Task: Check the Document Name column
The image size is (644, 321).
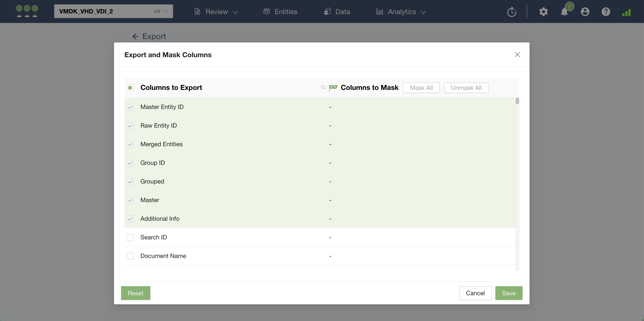Action: pyautogui.click(x=130, y=256)
